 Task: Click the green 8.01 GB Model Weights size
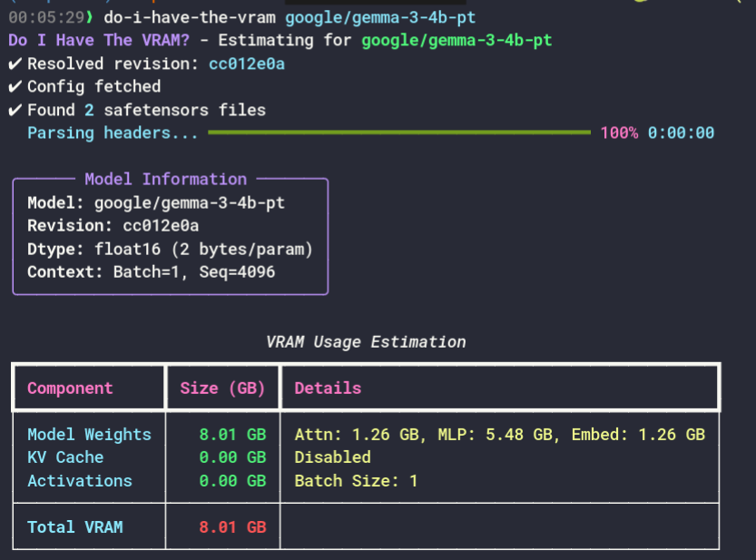pos(232,435)
